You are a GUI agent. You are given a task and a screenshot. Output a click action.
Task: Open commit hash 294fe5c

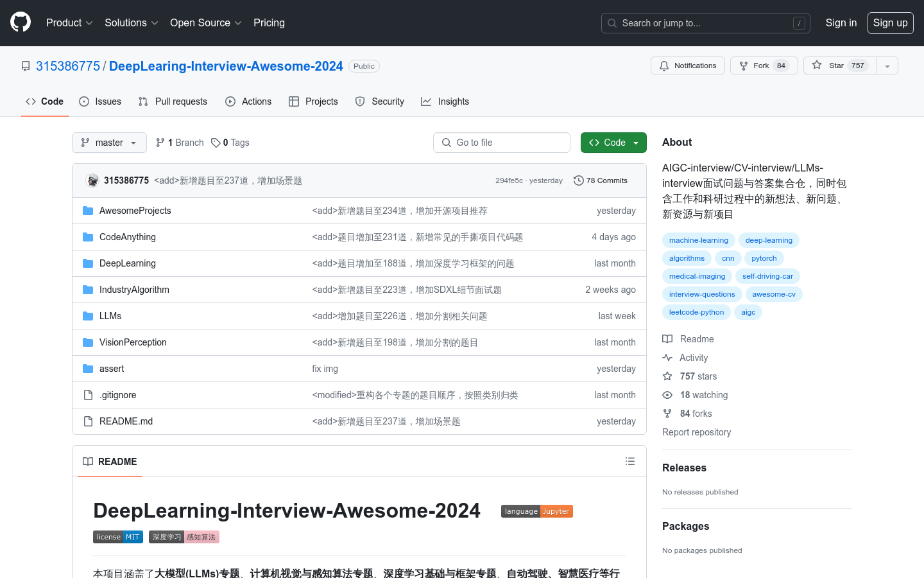pos(509,180)
